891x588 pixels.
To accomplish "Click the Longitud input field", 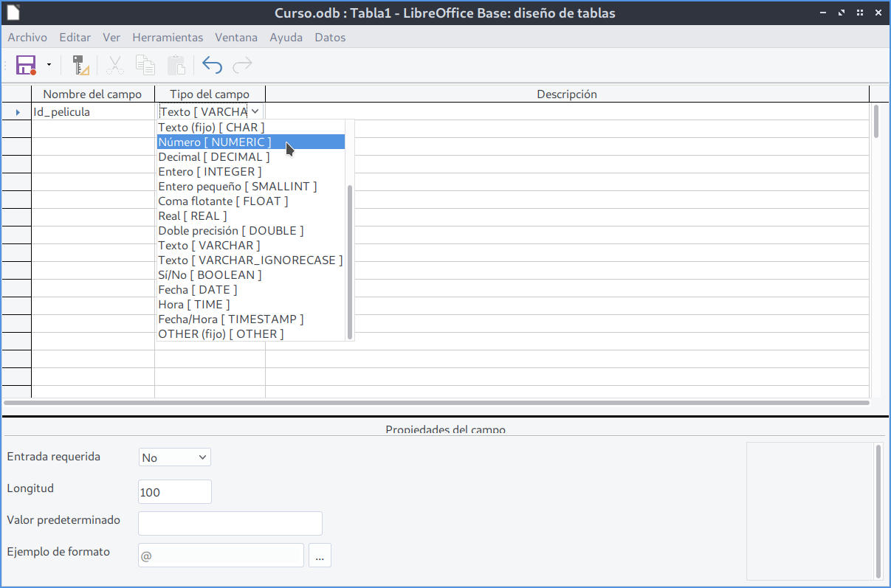I will pyautogui.click(x=175, y=492).
